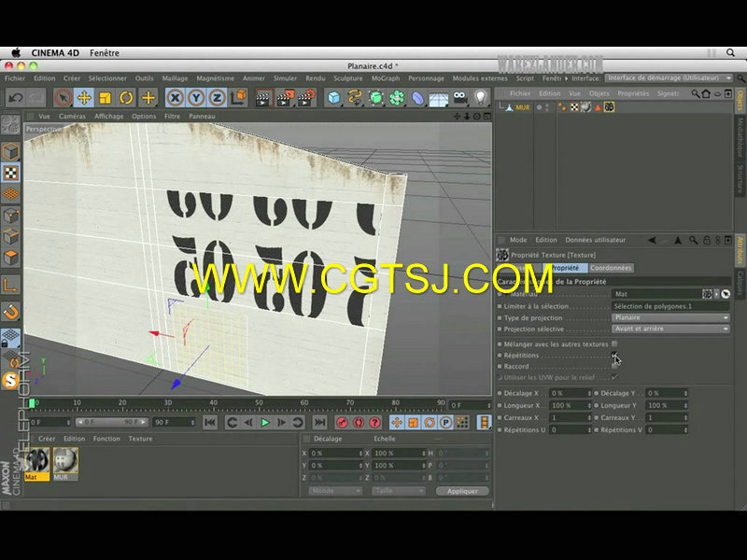Open the render settings
Screen dimensions: 747x560
(307, 98)
